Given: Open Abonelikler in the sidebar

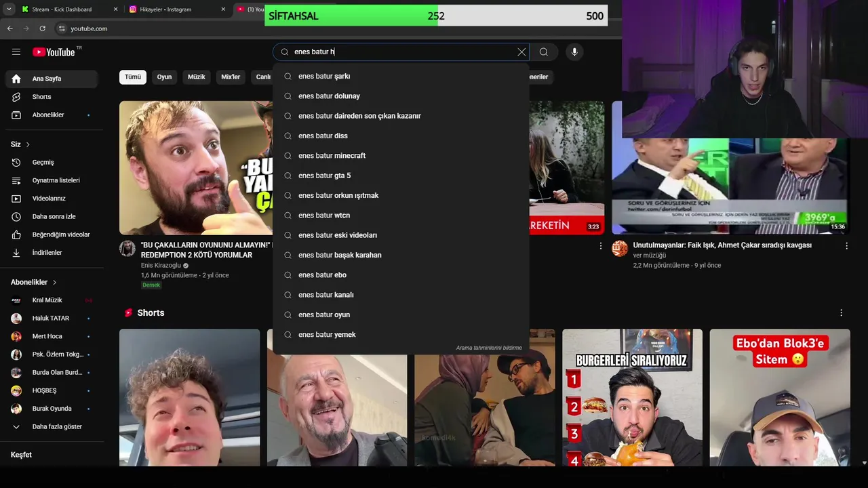Looking at the screenshot, I should 52,115.
